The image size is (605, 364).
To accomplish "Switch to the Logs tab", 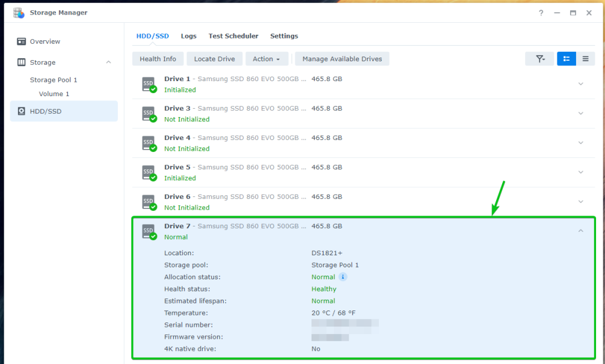I will pyautogui.click(x=189, y=36).
